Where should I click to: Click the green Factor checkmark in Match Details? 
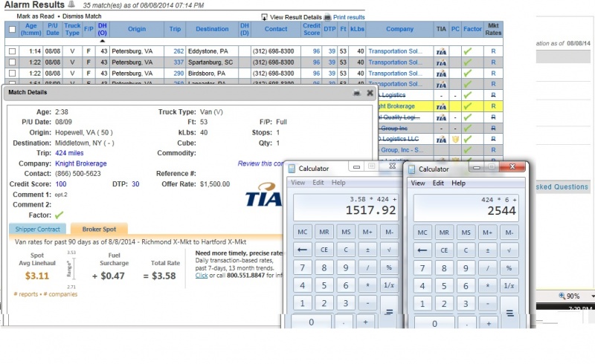point(59,215)
